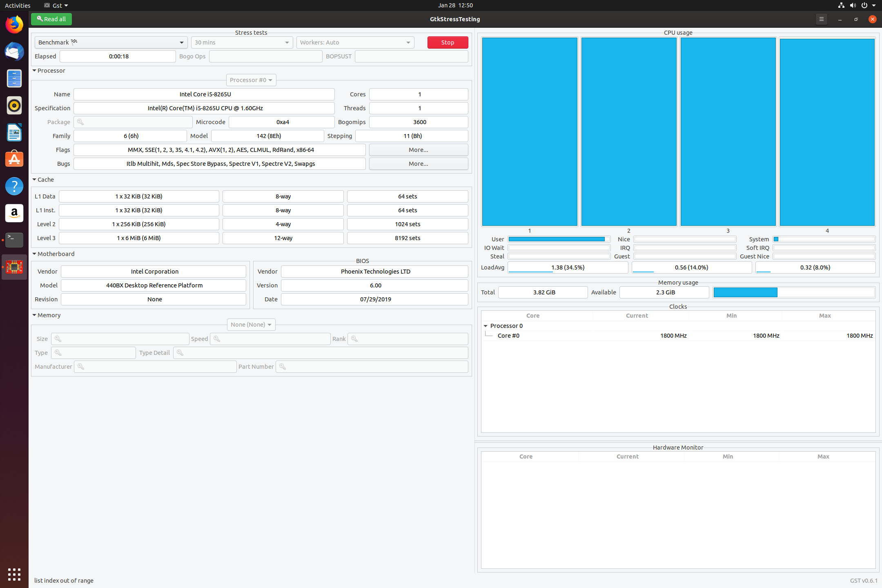Open LibreOffice Writer from the dock
Screen dimensions: 882x588
[x=14, y=132]
